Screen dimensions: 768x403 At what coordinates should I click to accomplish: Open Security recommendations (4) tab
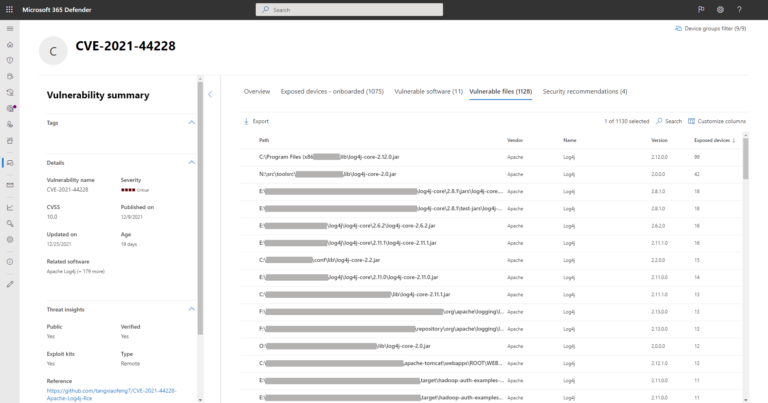(585, 91)
